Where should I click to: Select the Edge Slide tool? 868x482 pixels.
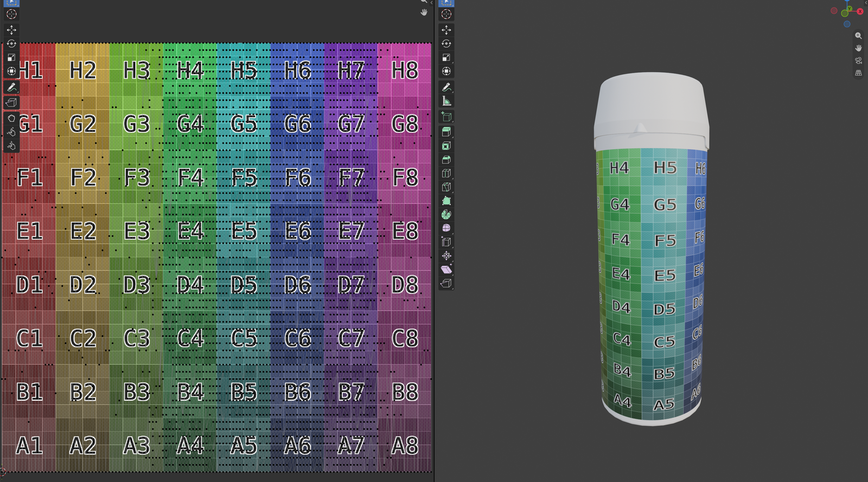click(x=446, y=242)
